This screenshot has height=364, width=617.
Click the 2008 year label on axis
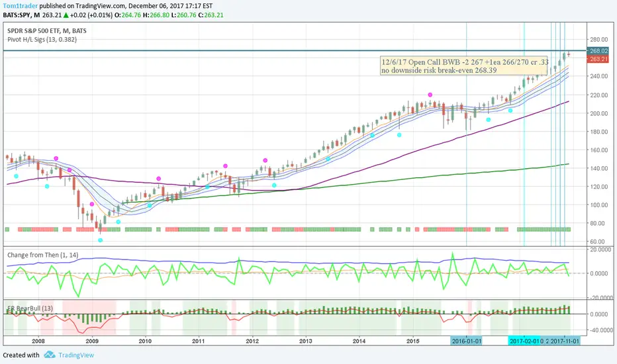click(x=38, y=341)
